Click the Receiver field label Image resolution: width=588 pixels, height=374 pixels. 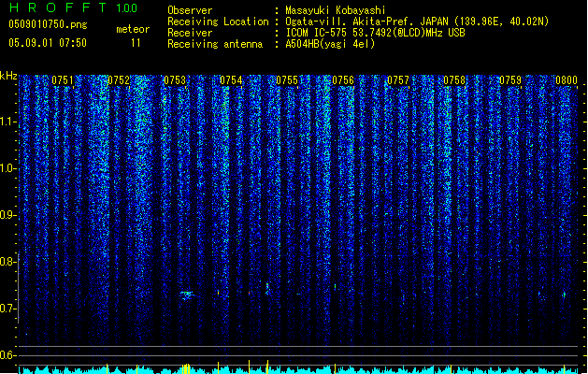click(190, 33)
